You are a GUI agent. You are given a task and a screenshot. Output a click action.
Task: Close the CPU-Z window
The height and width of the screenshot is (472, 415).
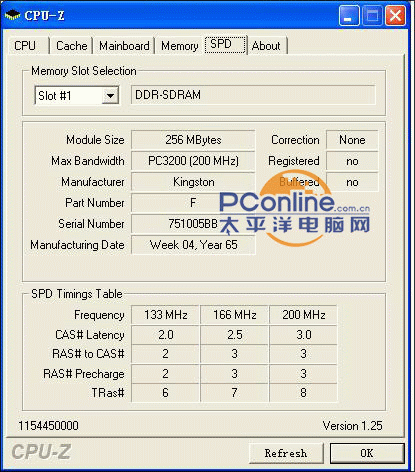[395, 15]
